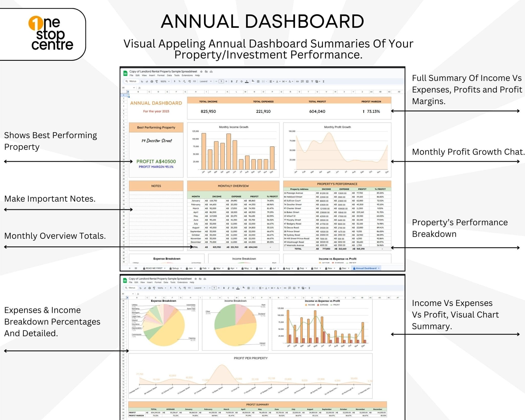The height and width of the screenshot is (420, 525).
Task: Open the Annual Dashboard sheet tab menu
Action: tap(379, 268)
